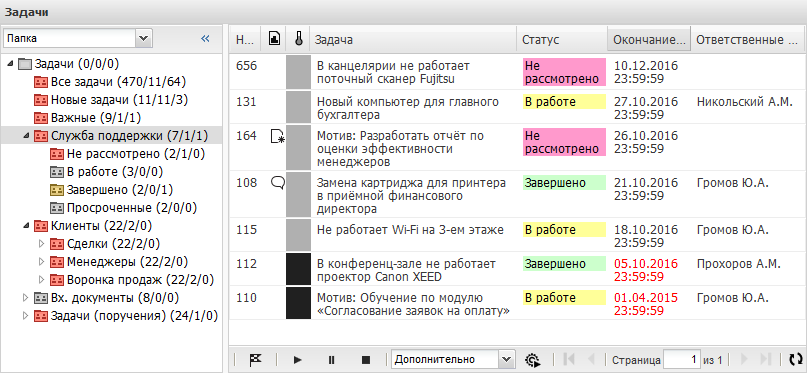
Task: Go to next page arrow icon
Action: coord(743,359)
